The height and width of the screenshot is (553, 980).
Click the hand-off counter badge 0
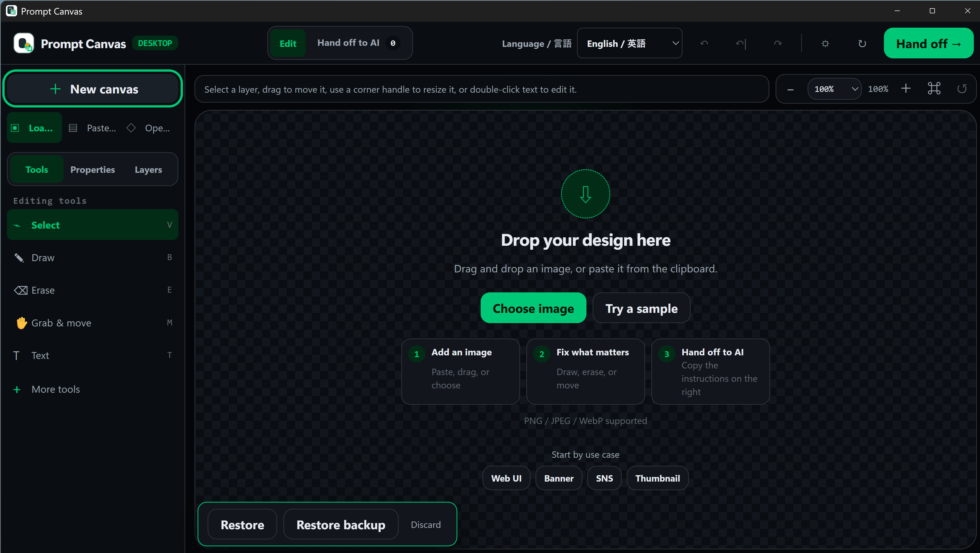[393, 43]
